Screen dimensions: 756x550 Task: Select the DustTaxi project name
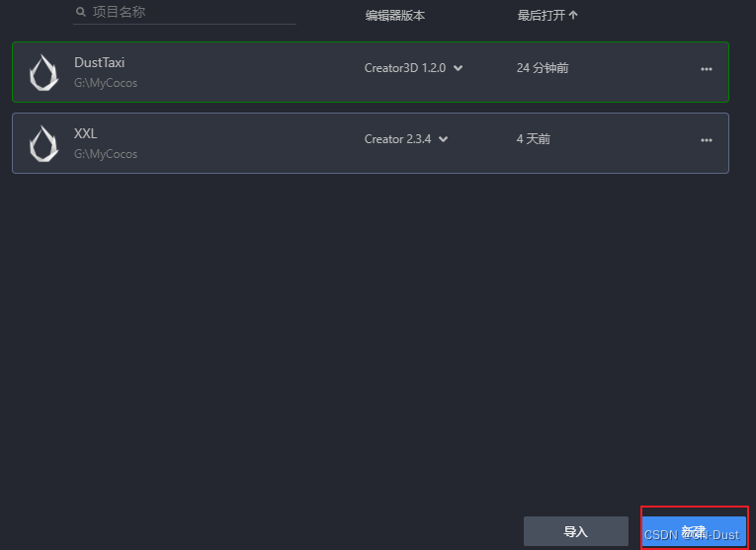tap(100, 62)
